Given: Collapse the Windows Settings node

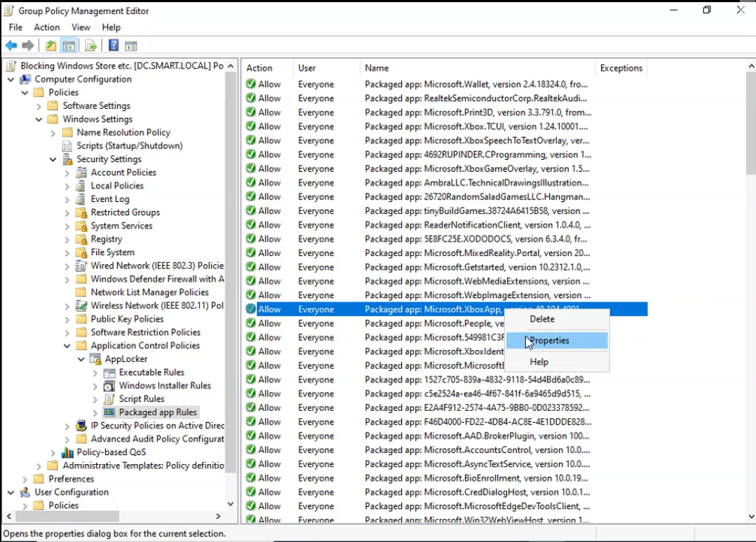Looking at the screenshot, I should 39,119.
